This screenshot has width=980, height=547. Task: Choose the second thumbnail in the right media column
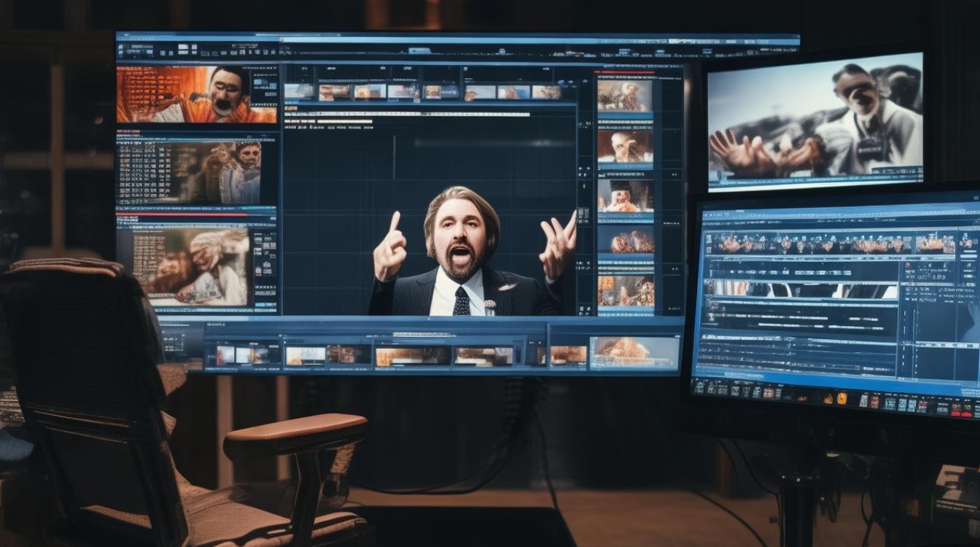(625, 147)
